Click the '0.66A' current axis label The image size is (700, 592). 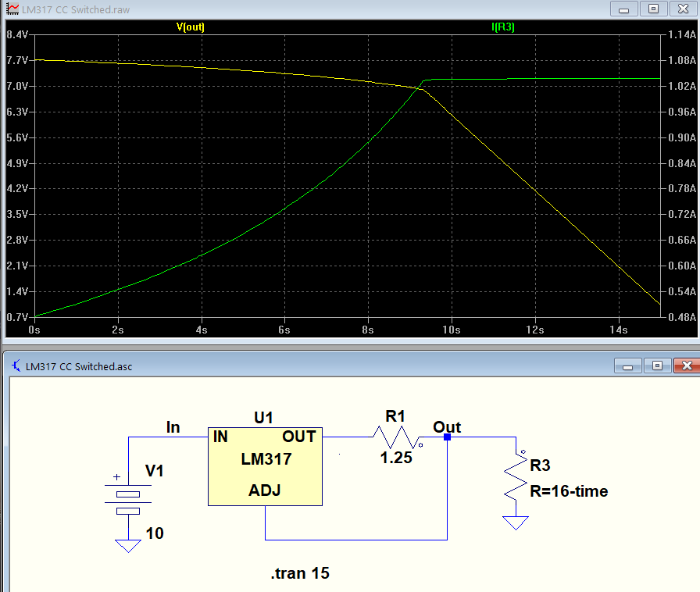tap(682, 241)
